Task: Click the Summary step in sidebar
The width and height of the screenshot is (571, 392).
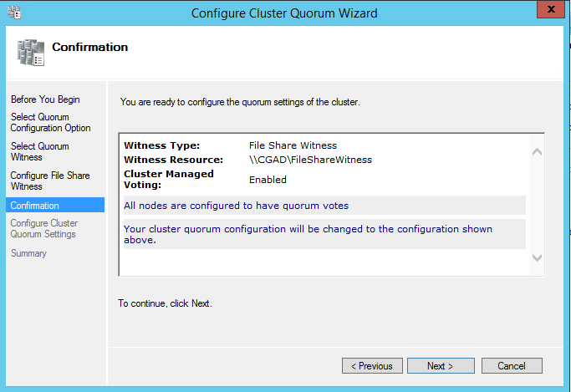Action: [x=28, y=253]
